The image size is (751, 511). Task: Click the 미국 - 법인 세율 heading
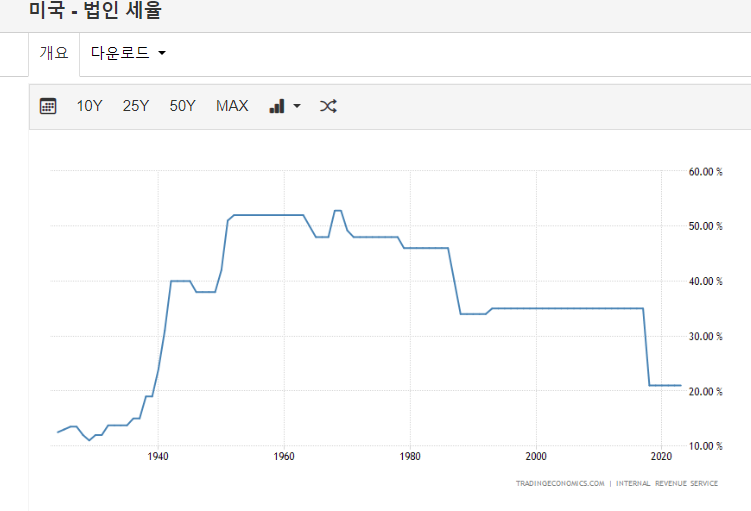[x=95, y=10]
